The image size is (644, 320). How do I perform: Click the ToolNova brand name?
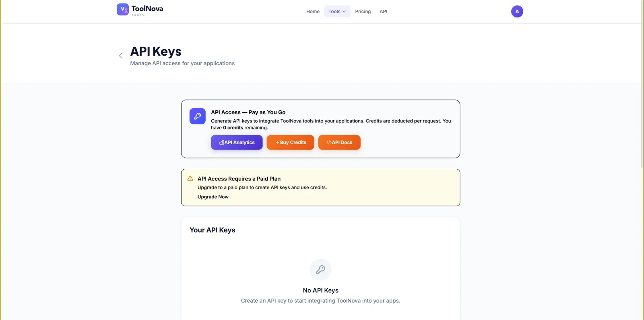point(147,8)
